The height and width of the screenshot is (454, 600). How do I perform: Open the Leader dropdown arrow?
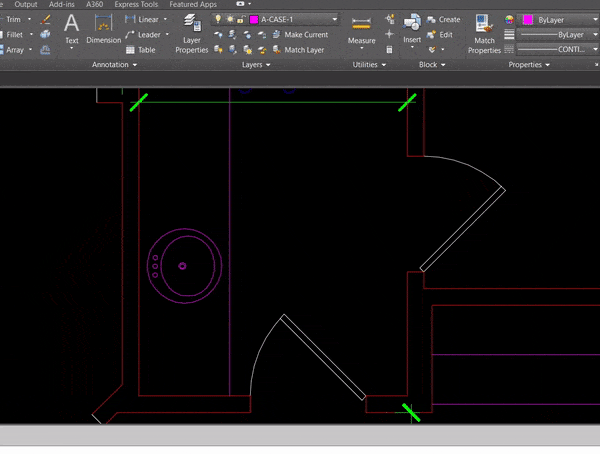tap(167, 34)
